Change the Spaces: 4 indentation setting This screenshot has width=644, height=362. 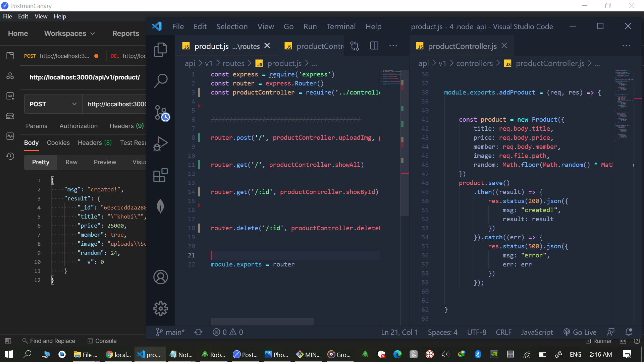click(442, 332)
